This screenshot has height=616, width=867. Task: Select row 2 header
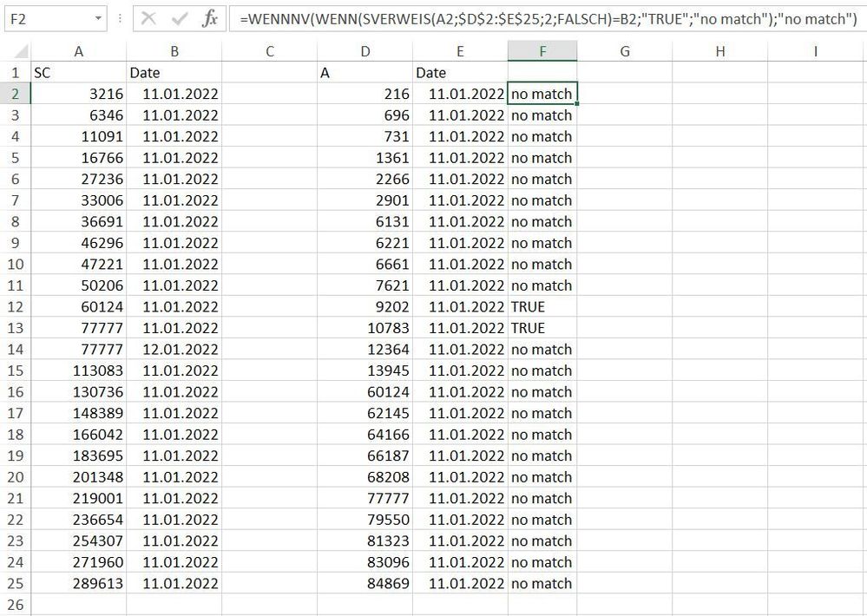click(16, 94)
